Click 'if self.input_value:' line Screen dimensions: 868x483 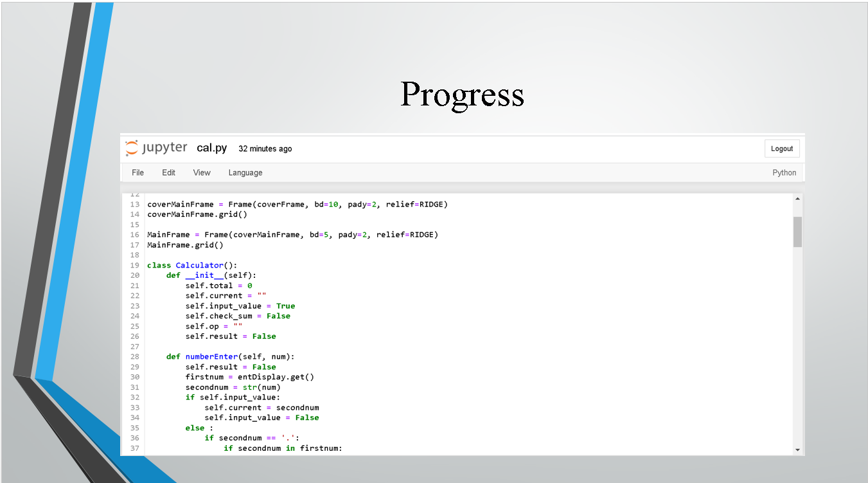[x=233, y=397]
